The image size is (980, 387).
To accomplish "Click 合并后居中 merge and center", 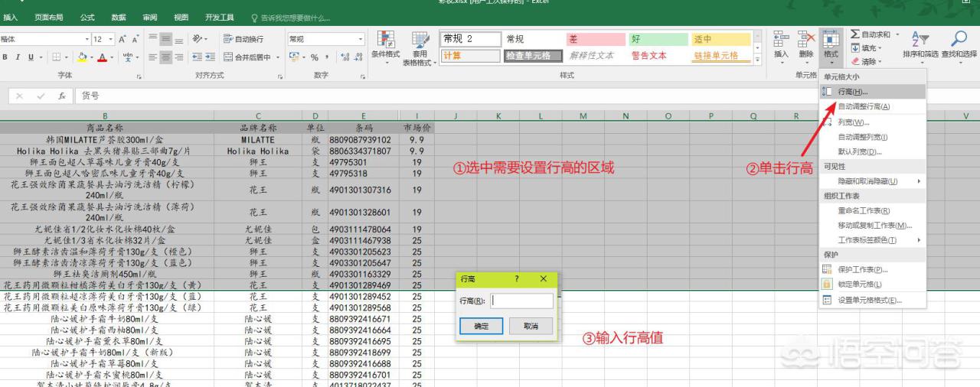I will [x=247, y=57].
